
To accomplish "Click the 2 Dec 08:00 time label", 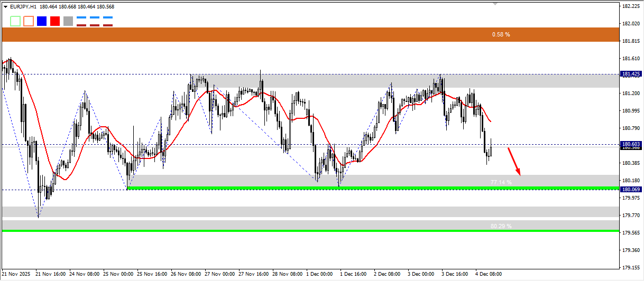I will click(x=388, y=275).
